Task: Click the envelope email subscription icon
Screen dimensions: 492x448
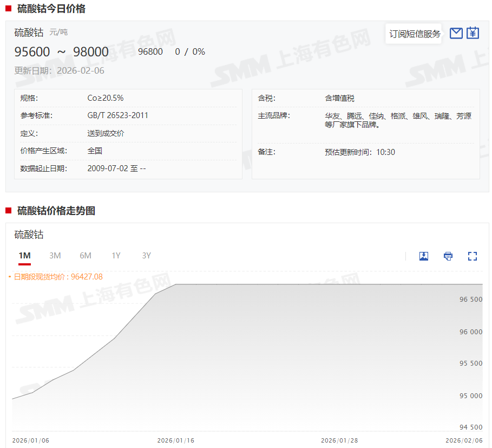Action: pyautogui.click(x=456, y=34)
